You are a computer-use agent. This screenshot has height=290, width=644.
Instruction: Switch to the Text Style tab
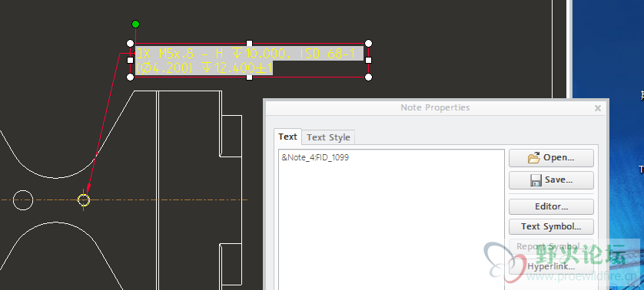pos(328,137)
